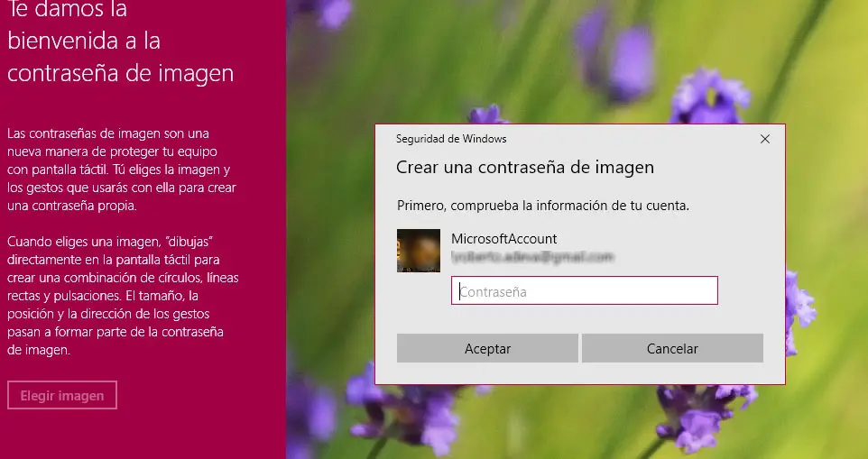Click paragraph starting 'Las contraseñas de imagen son'
This screenshot has width=868, height=459.
(x=122, y=170)
